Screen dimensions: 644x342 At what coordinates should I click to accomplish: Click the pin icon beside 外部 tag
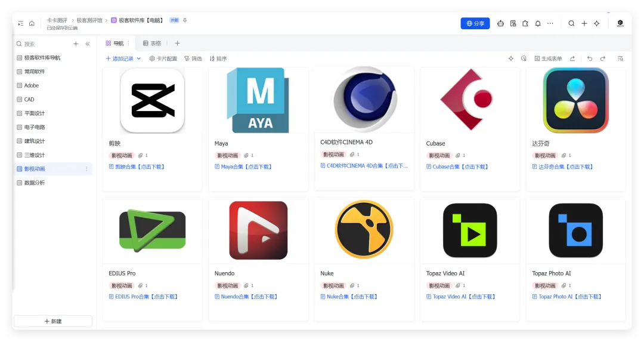pos(185,20)
